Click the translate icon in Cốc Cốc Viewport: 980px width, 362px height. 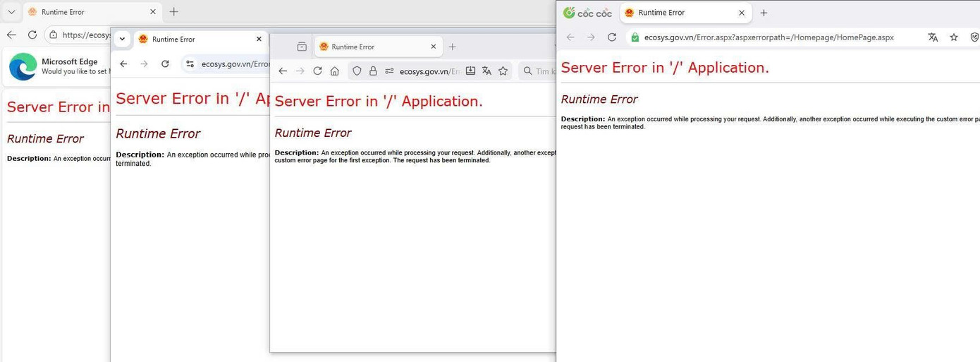(933, 37)
